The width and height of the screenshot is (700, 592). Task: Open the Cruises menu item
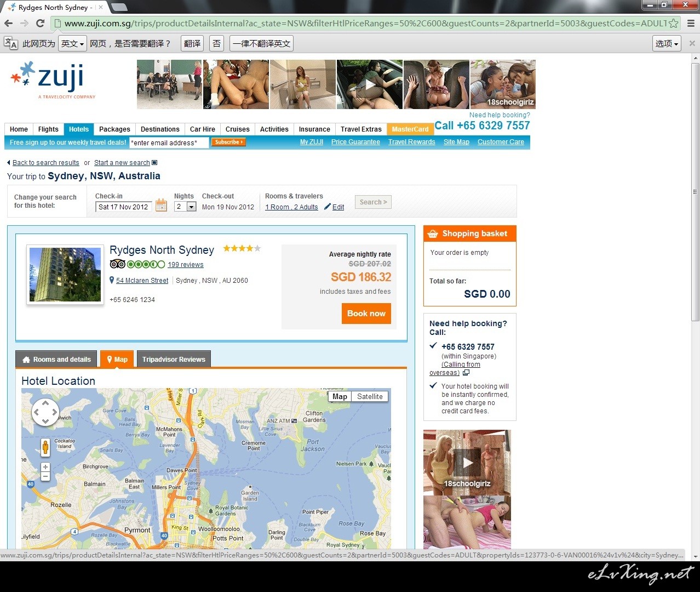[238, 129]
